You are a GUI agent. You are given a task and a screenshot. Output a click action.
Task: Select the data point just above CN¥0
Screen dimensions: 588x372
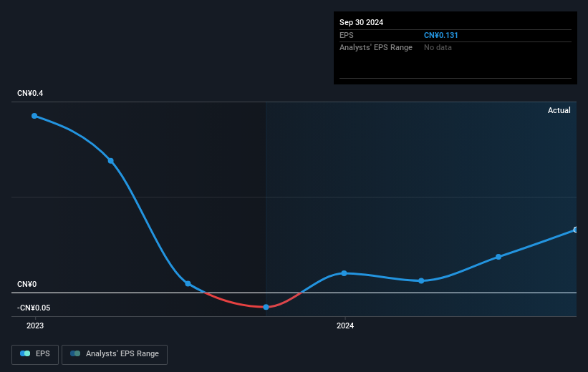coord(188,284)
